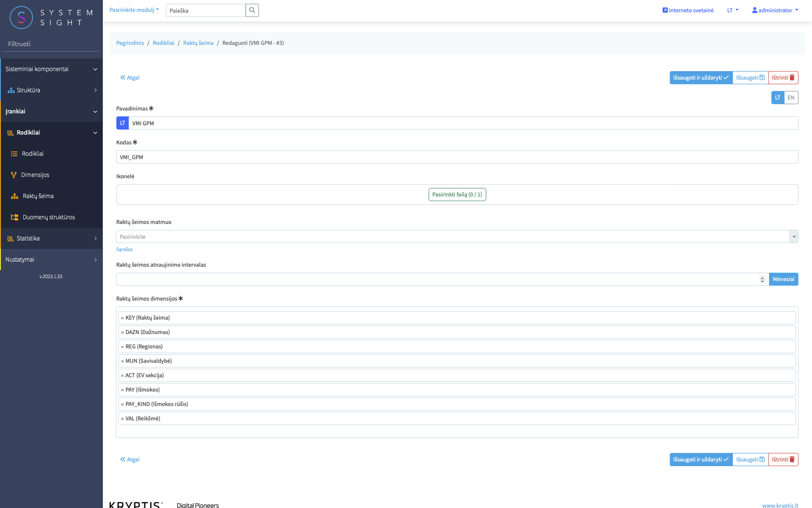Viewport: 812px width, 508px height.
Task: Focus the Pavadinimas input field
Action: pos(463,123)
